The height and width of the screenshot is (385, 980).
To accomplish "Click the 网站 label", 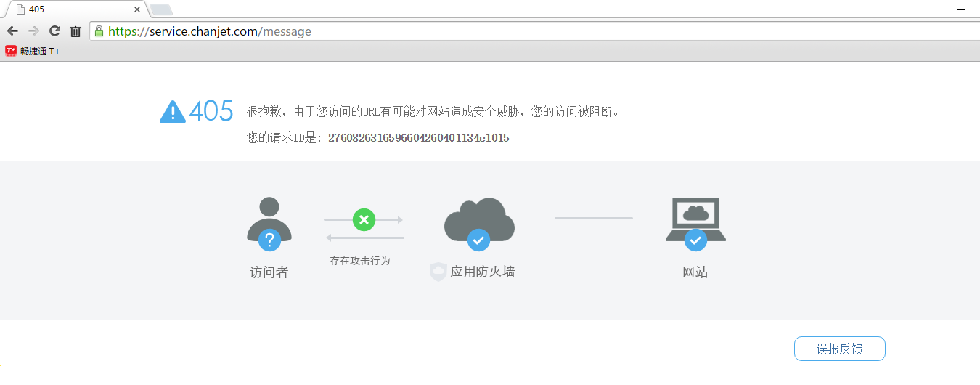I will pyautogui.click(x=695, y=272).
